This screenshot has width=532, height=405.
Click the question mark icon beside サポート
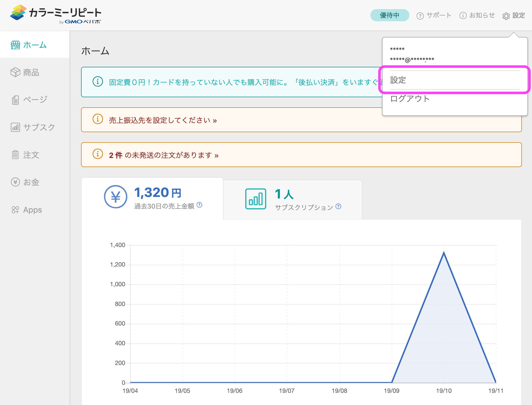(420, 16)
